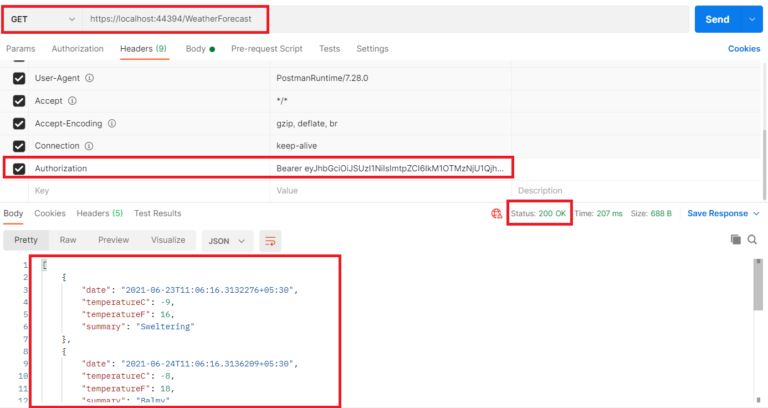This screenshot has width=768, height=408.
Task: Open the Pre-request Script tab
Action: [267, 48]
